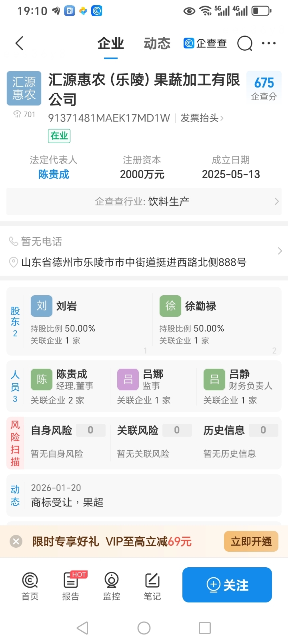This screenshot has height=644, width=288.
Task: Open the 笔记 notes icon
Action: [x=152, y=585]
